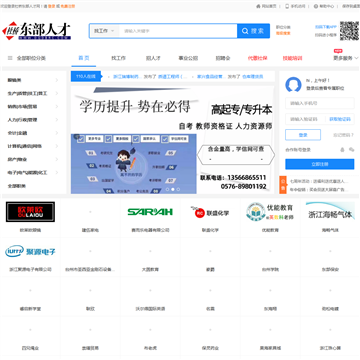Open the 欧莱欧 OULAIOU company logo
Screen dimensions: 360x360
pyautogui.click(x=30, y=212)
